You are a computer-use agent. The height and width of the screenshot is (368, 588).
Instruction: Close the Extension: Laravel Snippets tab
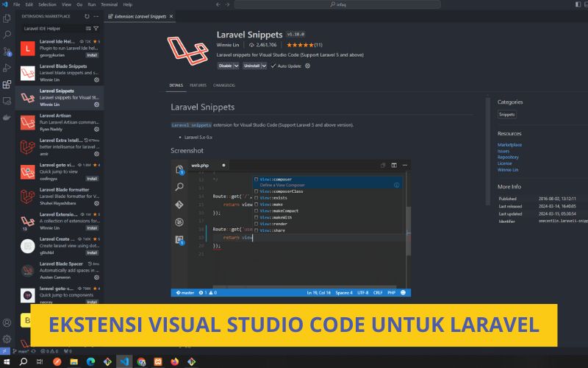171,16
